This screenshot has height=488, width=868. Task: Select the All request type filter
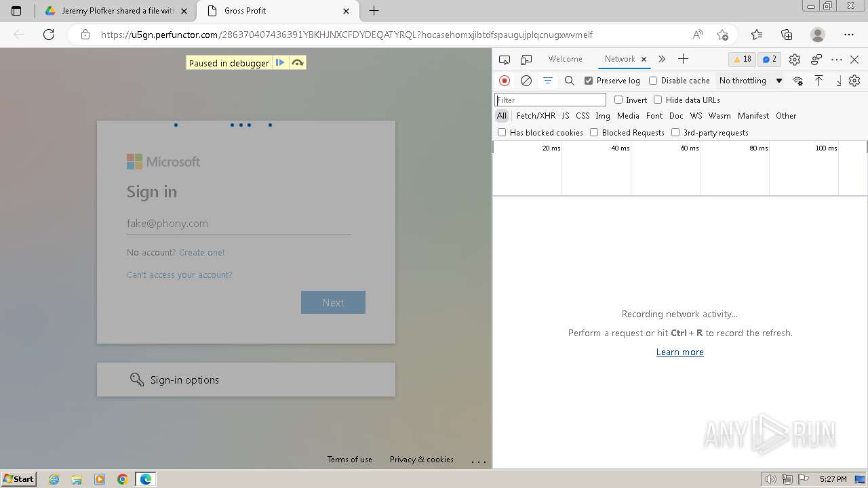point(502,116)
